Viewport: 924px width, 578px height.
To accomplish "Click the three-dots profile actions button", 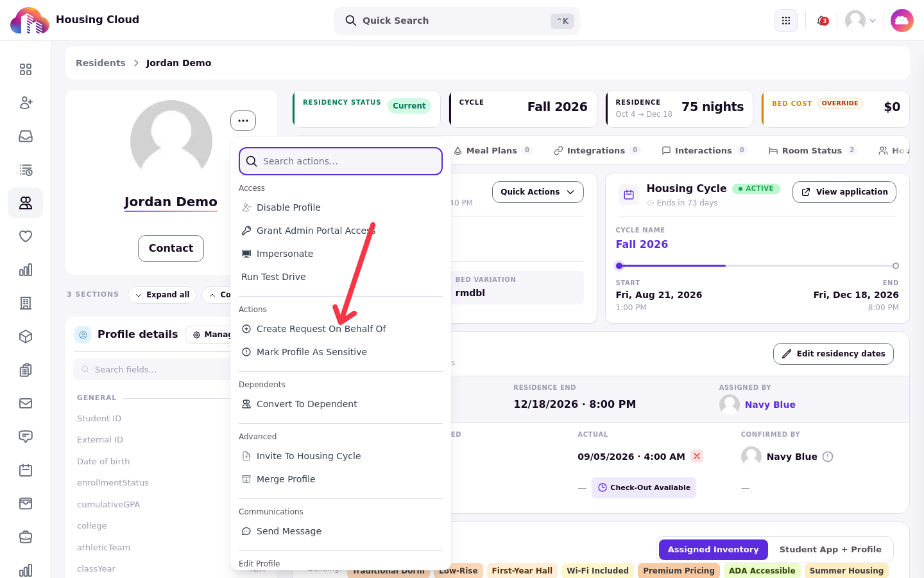I will pyautogui.click(x=243, y=121).
